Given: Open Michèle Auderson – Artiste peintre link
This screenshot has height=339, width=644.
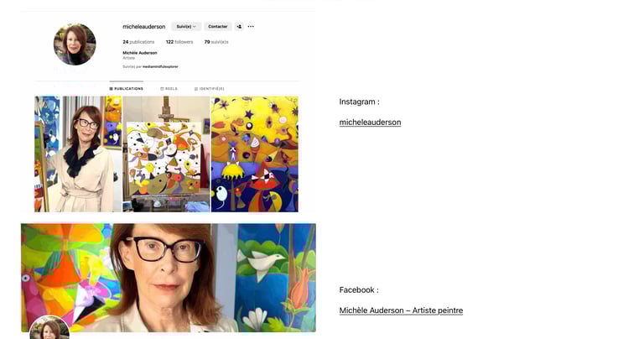Looking at the screenshot, I should tap(401, 310).
